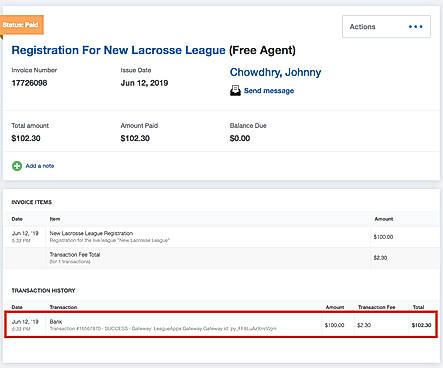Click the Jun 12, '19 date in invoice items

pos(25,233)
